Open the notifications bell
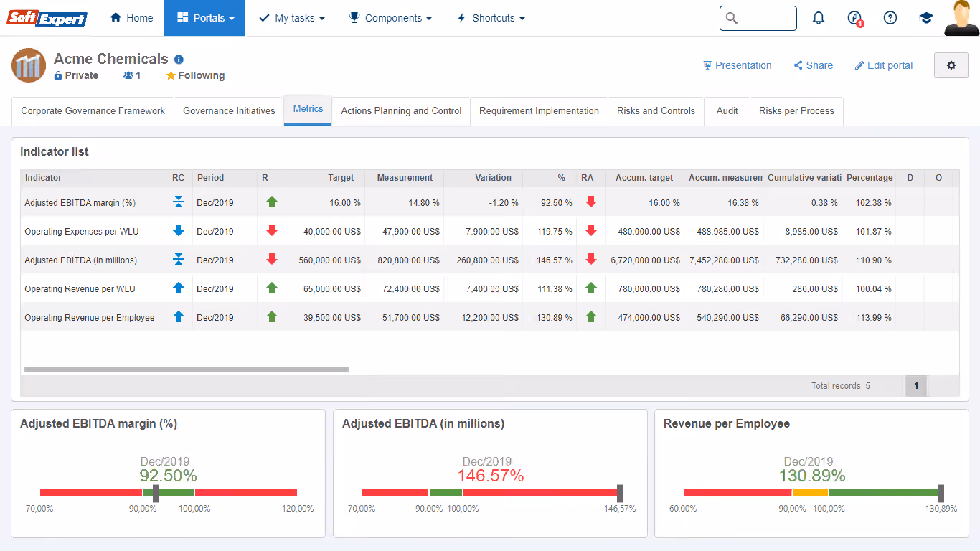 click(819, 18)
